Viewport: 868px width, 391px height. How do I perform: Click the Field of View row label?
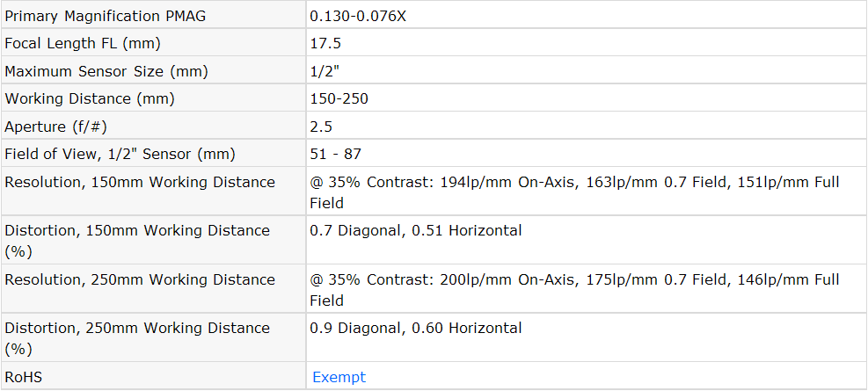pos(120,155)
